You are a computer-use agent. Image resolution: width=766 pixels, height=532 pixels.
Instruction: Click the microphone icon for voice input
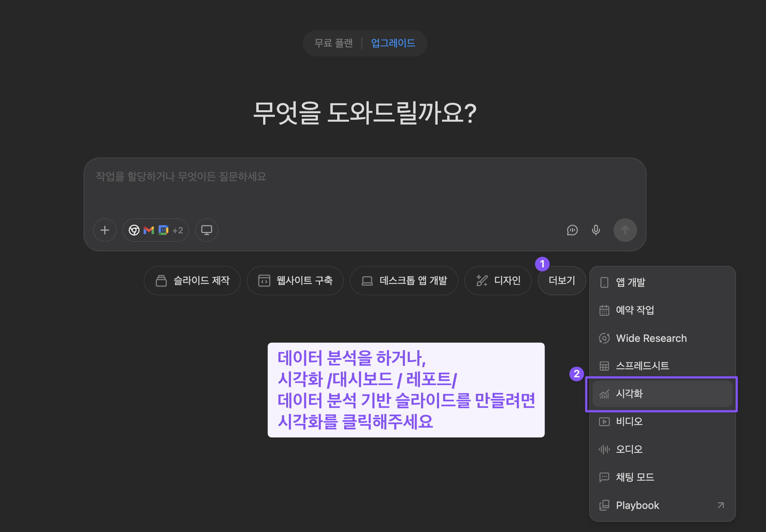point(596,230)
